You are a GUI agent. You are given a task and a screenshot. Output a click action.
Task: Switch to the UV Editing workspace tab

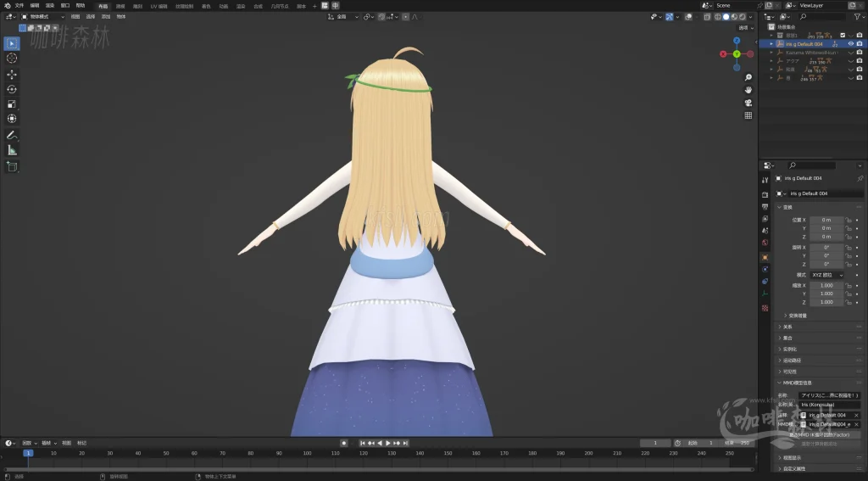[159, 6]
